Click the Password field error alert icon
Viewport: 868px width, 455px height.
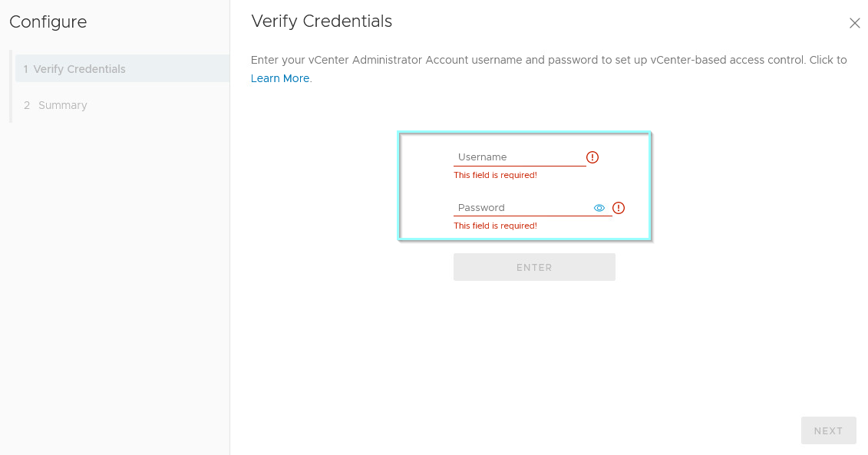coord(619,208)
